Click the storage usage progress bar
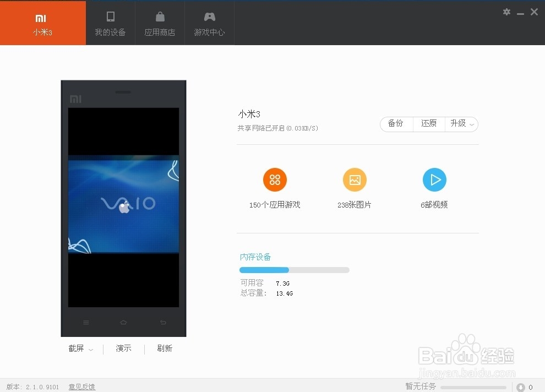 click(295, 270)
